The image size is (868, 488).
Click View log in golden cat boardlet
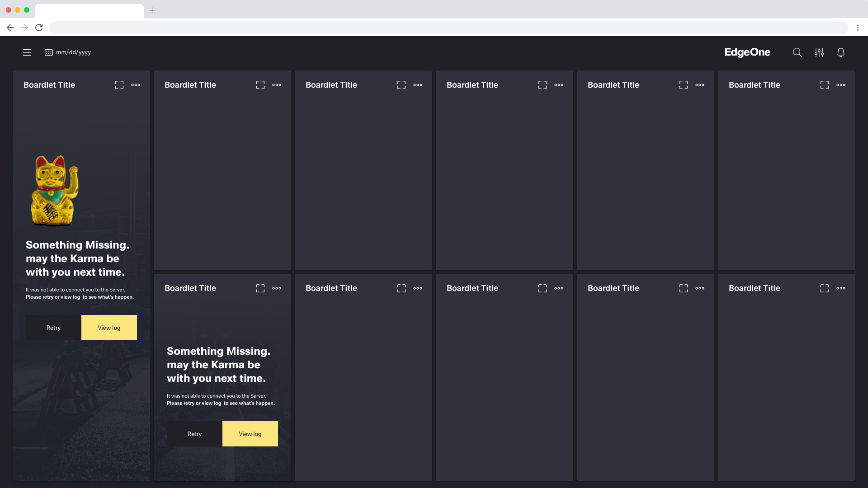109,328
